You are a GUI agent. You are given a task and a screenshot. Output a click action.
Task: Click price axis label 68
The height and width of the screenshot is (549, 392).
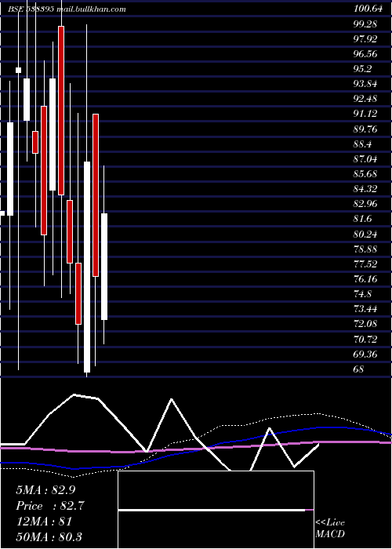(359, 369)
